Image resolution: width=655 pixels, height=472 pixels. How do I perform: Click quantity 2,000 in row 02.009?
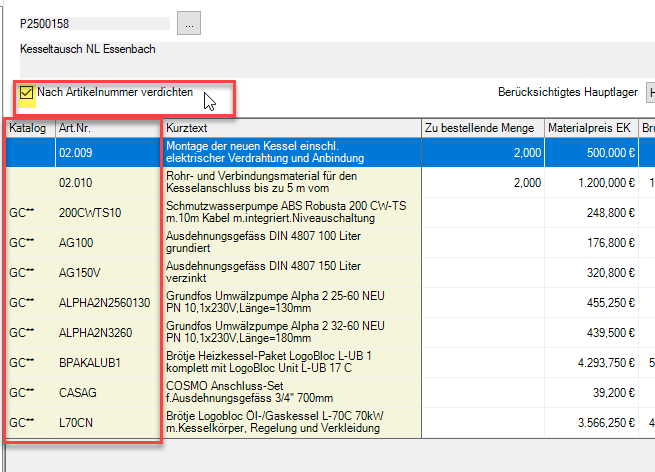pos(483,152)
